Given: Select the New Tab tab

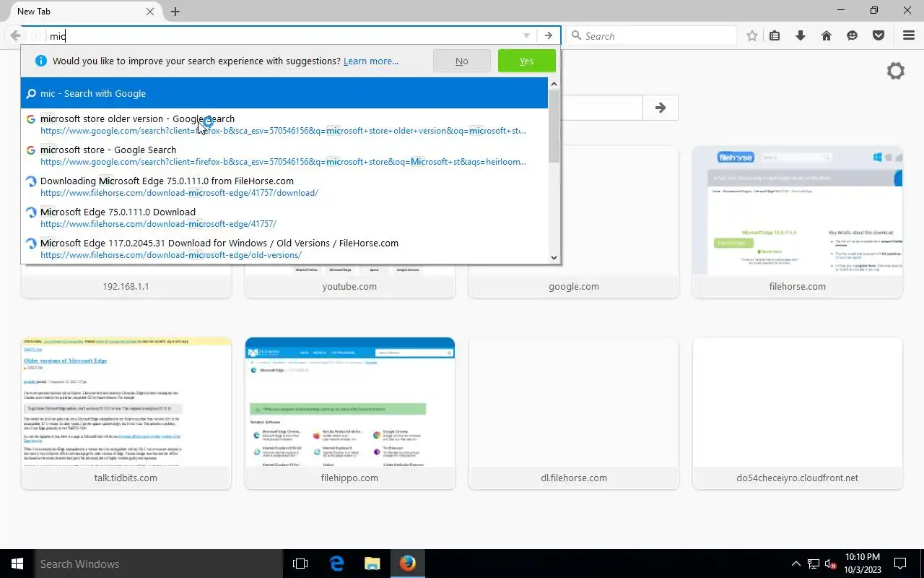Looking at the screenshot, I should [84, 12].
